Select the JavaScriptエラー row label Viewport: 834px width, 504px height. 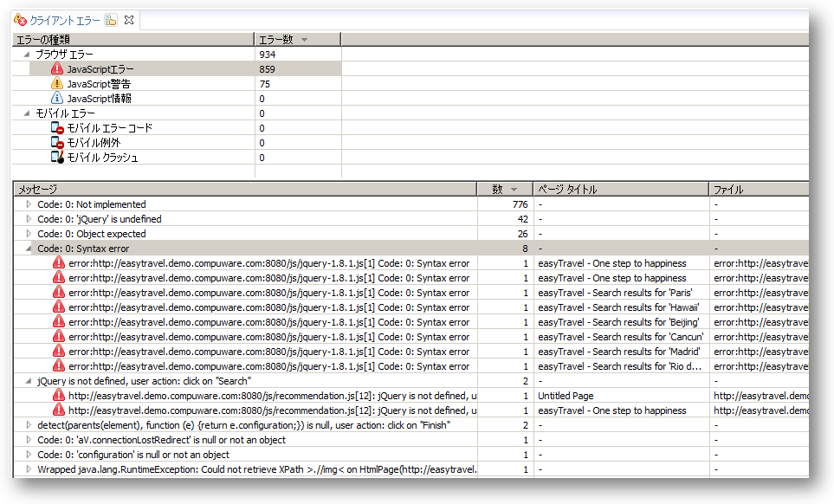100,69
